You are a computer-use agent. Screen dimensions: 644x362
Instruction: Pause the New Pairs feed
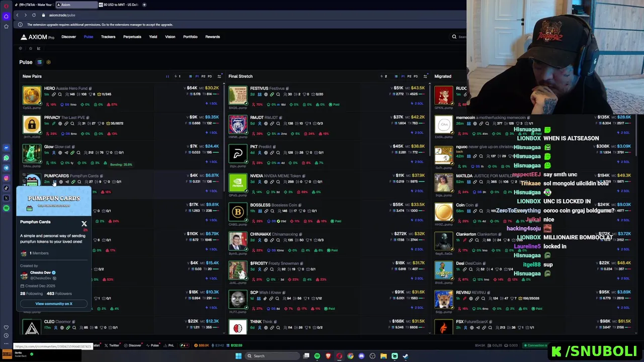pyautogui.click(x=168, y=76)
